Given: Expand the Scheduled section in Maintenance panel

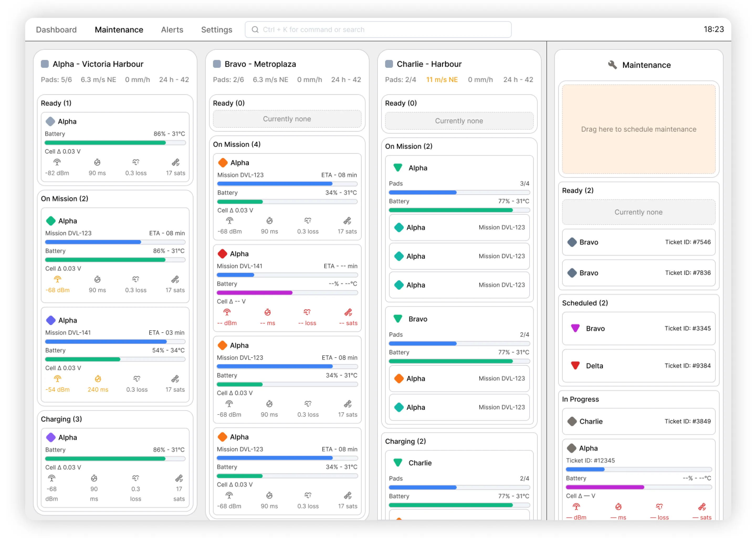Looking at the screenshot, I should click(x=585, y=303).
